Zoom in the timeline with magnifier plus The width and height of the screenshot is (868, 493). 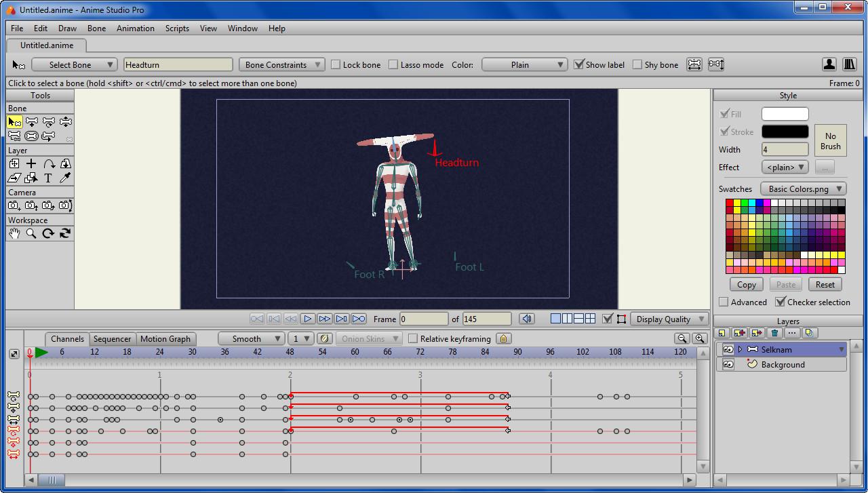pos(698,338)
